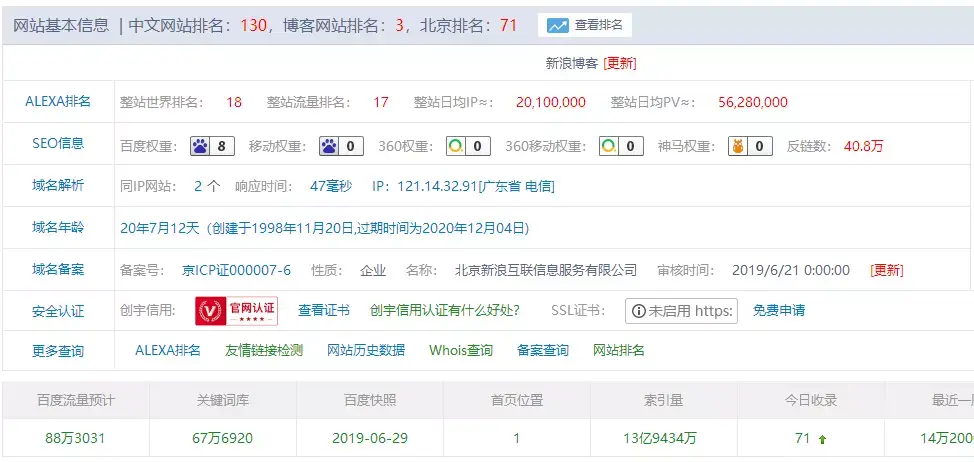Click domain age text 20年7月12天
This screenshot has width=974, height=462.
160,229
